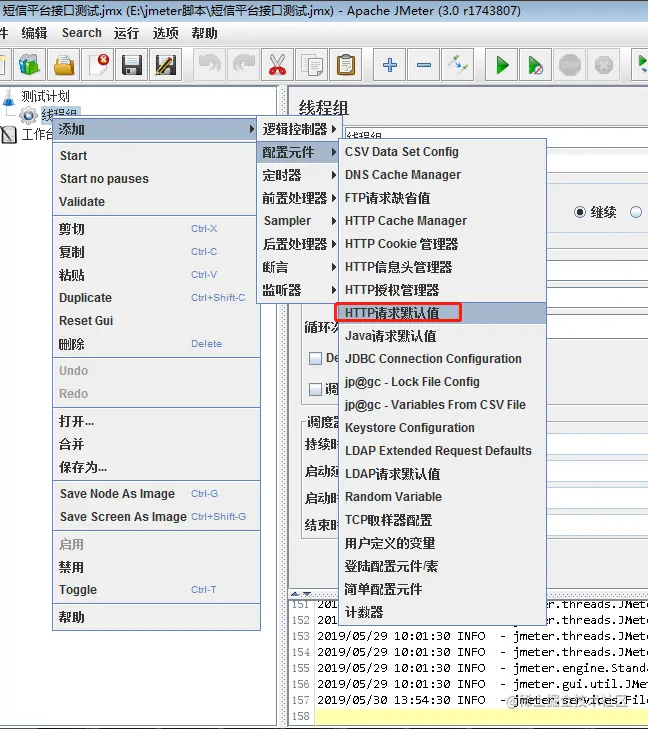Click the Cut scissors icon
Screen dimensions: 648x729
point(278,65)
